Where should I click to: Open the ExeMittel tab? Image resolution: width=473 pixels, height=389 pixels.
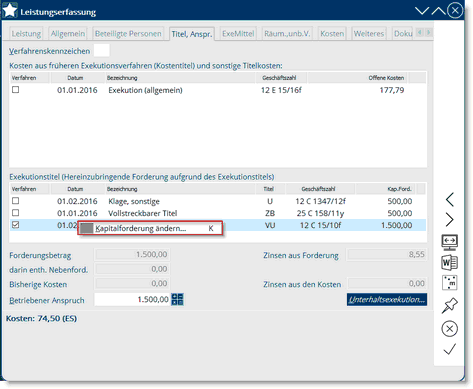238,34
